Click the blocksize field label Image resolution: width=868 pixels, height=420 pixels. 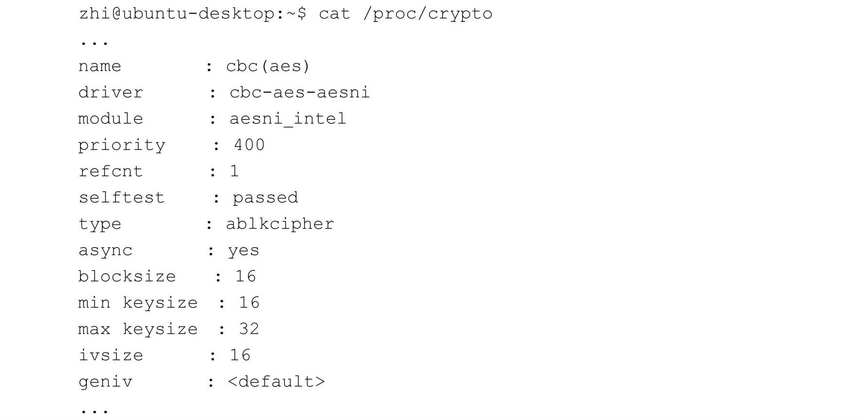point(127,277)
